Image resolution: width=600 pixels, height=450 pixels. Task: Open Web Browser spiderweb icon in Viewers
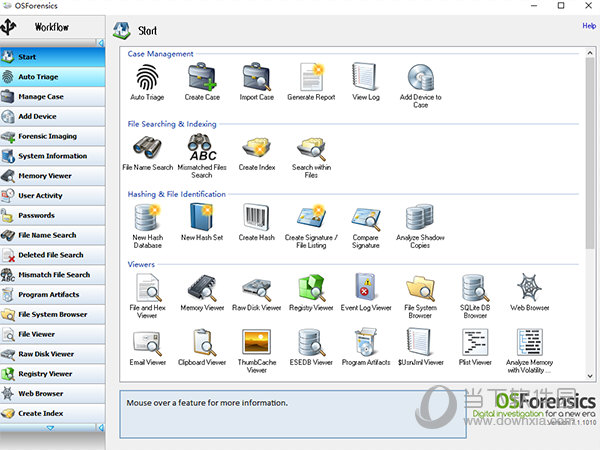[x=530, y=287]
